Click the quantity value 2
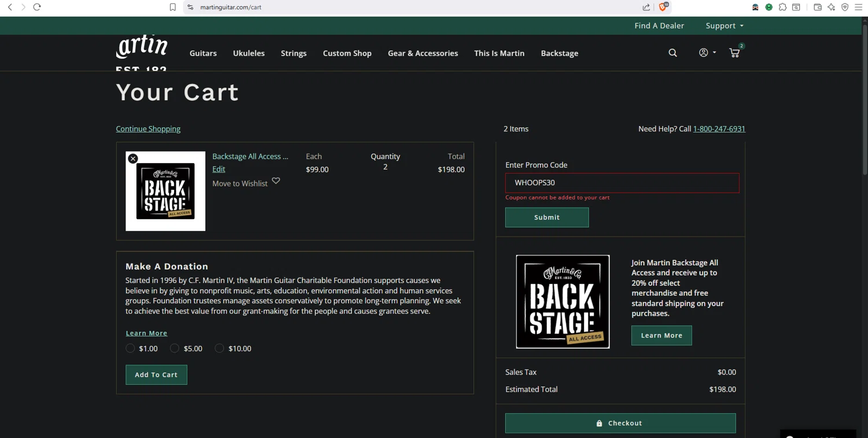 (x=385, y=167)
